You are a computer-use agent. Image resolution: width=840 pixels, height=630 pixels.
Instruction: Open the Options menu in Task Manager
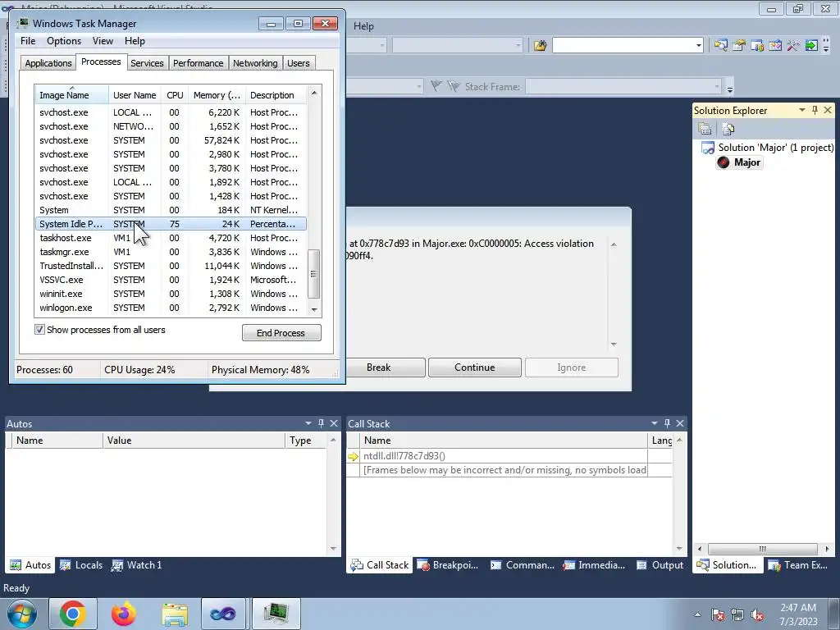tap(64, 41)
